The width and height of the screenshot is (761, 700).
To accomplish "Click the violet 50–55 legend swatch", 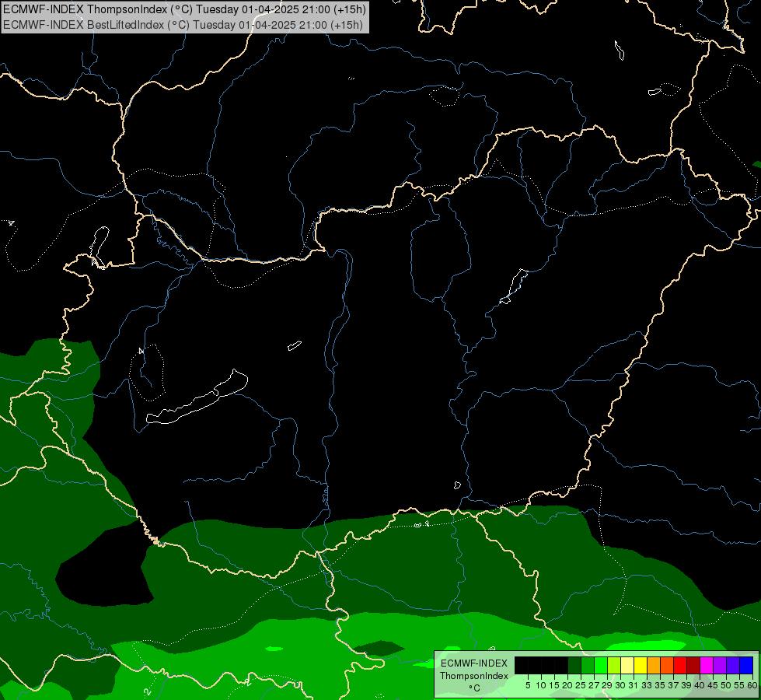I will 733,665.
